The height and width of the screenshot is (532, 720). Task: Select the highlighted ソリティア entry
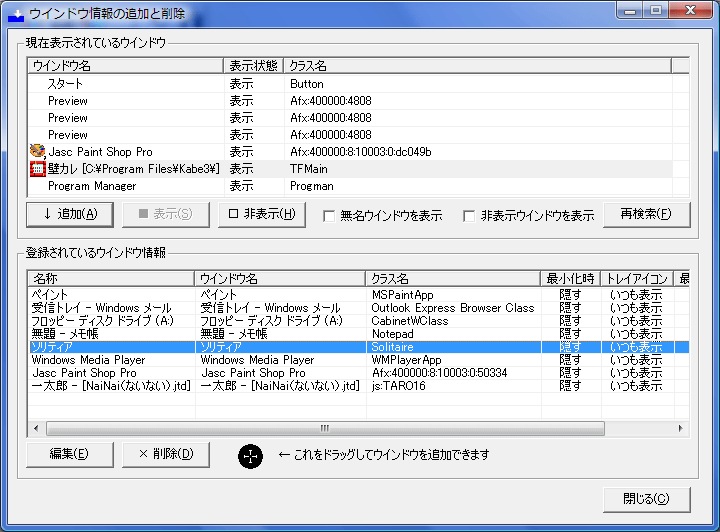click(x=359, y=347)
